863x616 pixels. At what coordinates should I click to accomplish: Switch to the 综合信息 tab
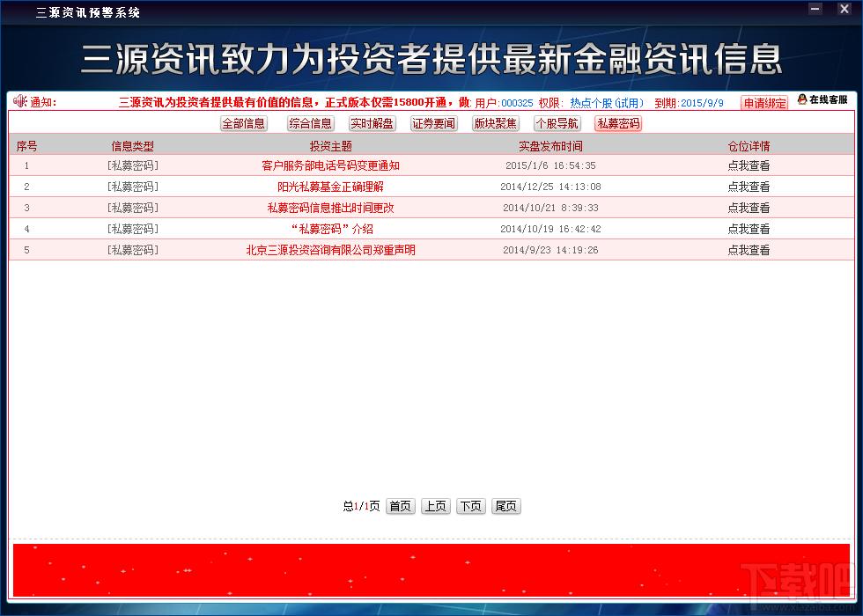[x=310, y=124]
